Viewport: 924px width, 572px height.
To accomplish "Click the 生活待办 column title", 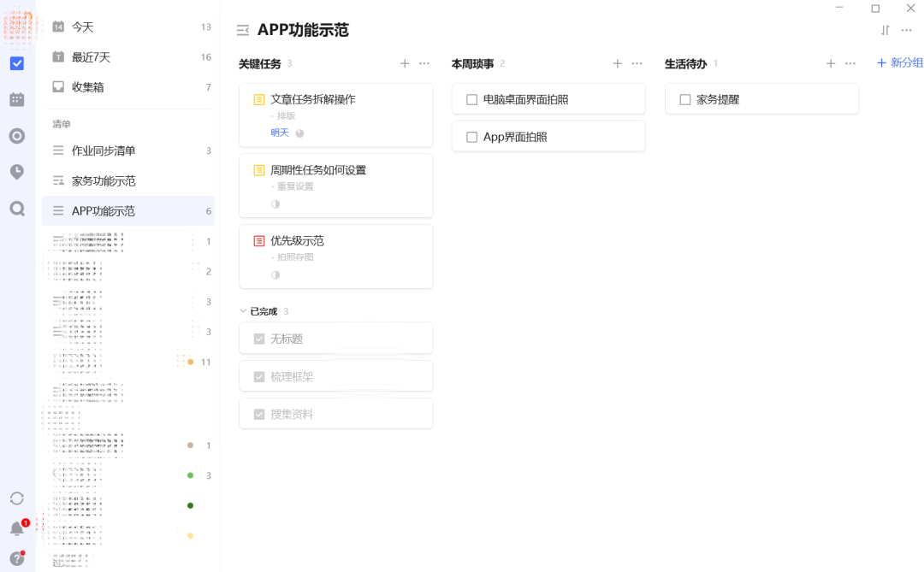I will (685, 63).
